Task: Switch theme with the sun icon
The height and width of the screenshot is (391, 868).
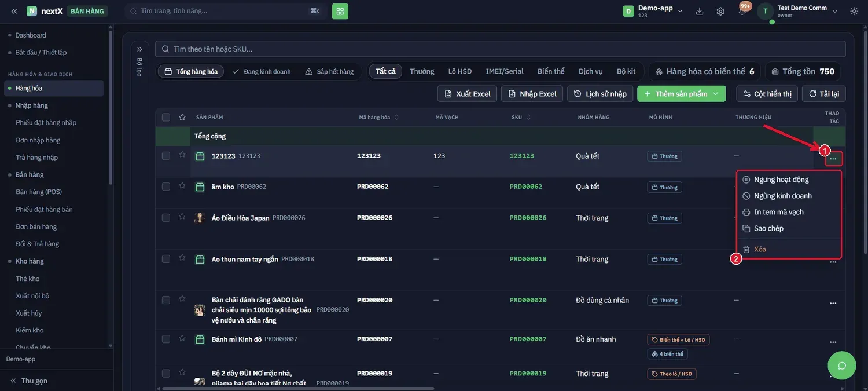Action: pos(854,11)
